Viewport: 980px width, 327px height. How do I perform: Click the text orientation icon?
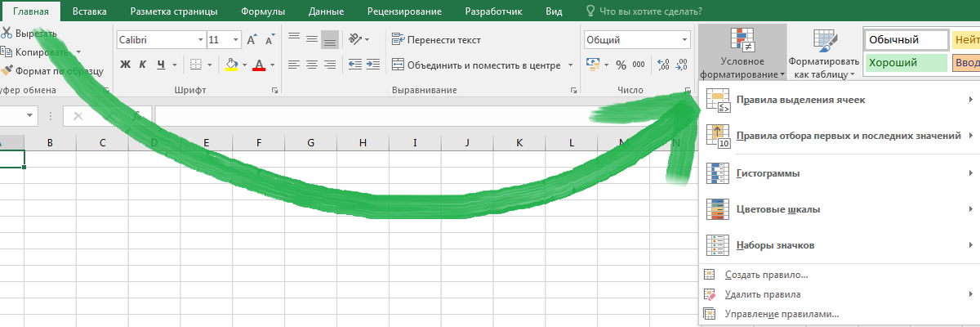pos(355,38)
